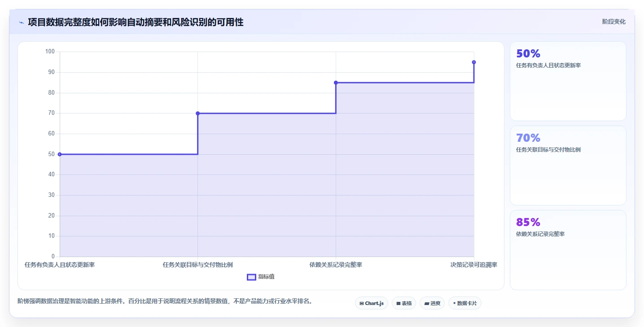Click the data point at value 85
This screenshot has width=644, height=327.
click(x=336, y=83)
